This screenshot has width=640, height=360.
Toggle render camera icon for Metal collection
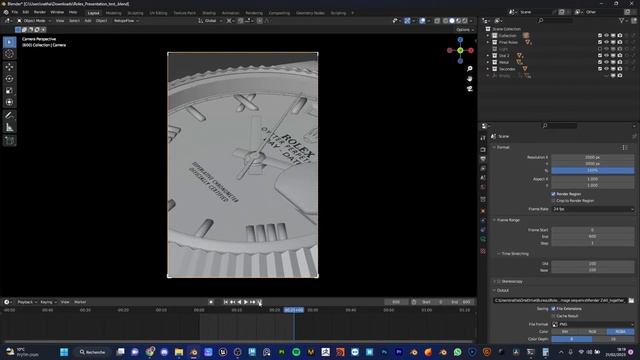(x=620, y=62)
